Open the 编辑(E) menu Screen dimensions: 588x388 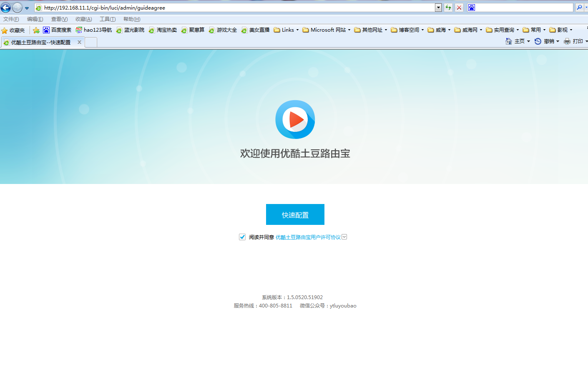point(35,19)
